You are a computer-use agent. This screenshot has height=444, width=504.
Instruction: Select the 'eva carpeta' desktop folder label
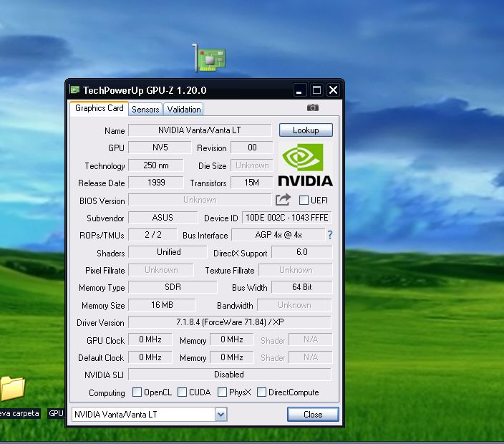[19, 413]
